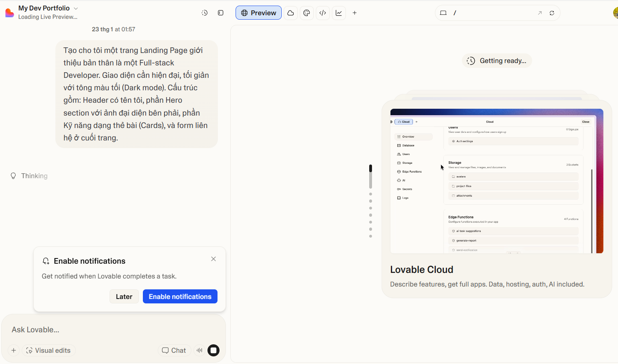Toggle the device preview laptop icon
This screenshot has width=618, height=364.
(443, 12)
